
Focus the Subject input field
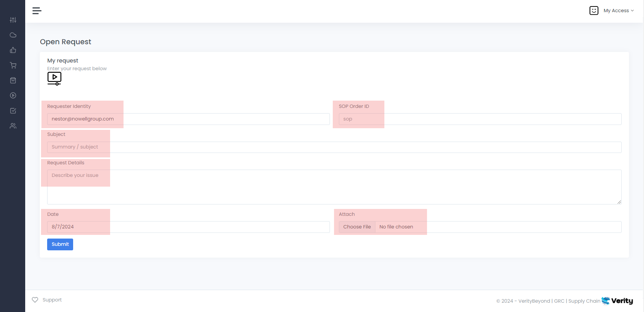[x=334, y=147]
